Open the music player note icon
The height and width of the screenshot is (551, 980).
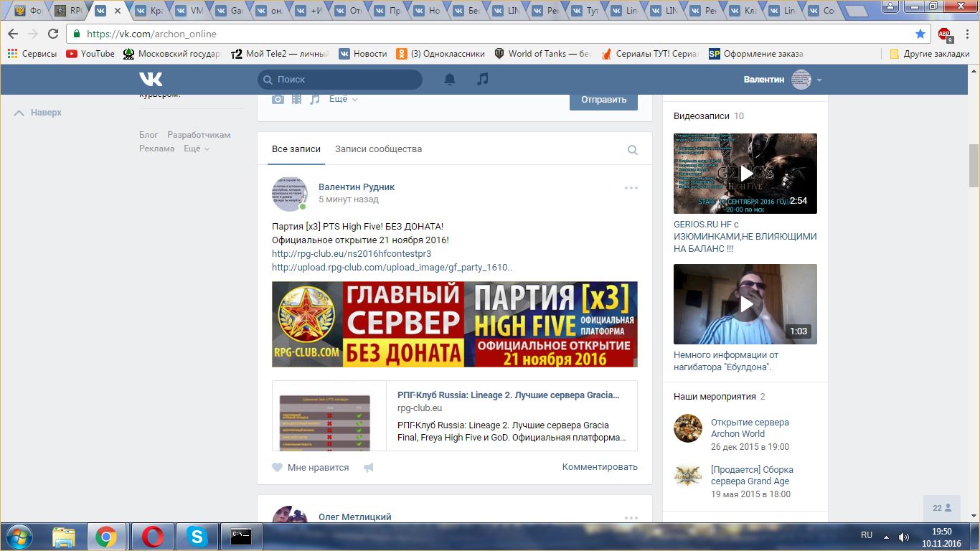pos(483,79)
